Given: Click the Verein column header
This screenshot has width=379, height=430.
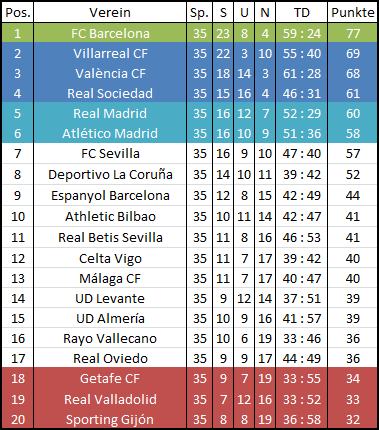Looking at the screenshot, I should 110,12.
